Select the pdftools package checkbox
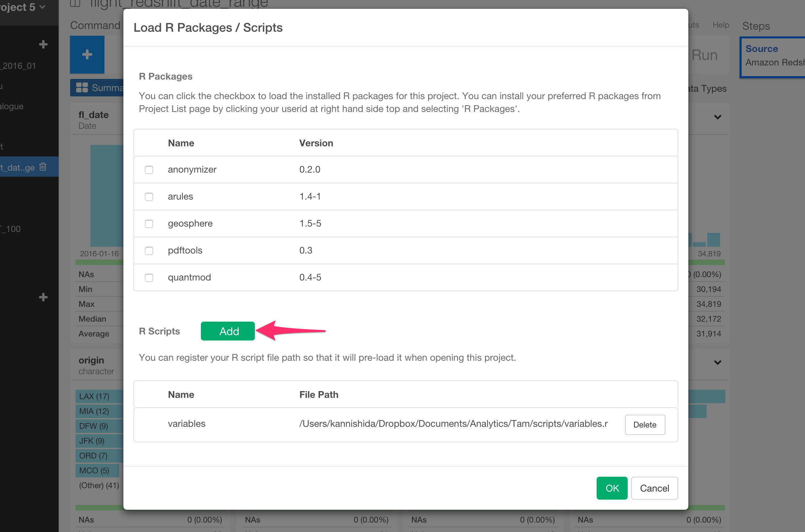The image size is (805, 532). pyautogui.click(x=149, y=251)
